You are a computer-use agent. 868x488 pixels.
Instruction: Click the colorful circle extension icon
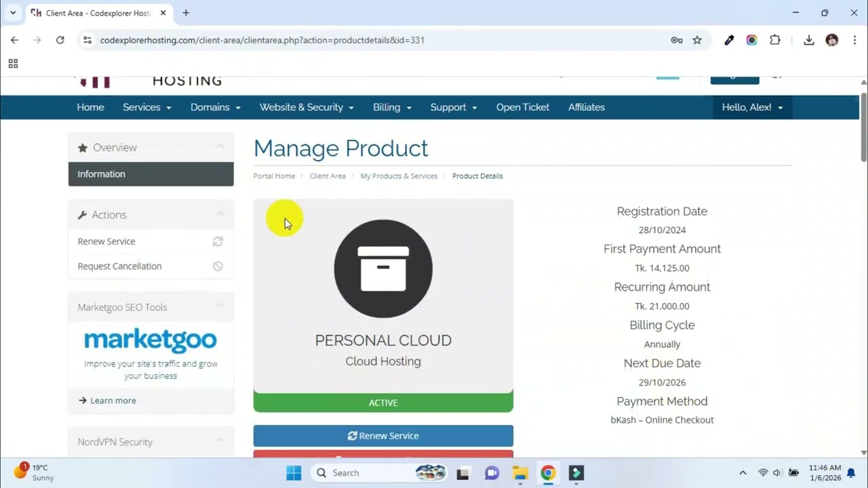(x=751, y=40)
